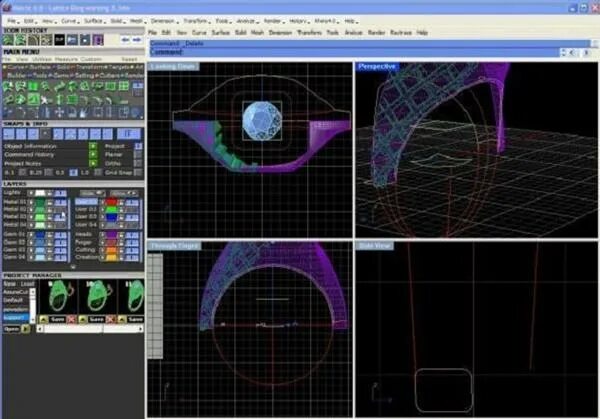Open the Help dropdown in topmost menu bar

(350, 21)
